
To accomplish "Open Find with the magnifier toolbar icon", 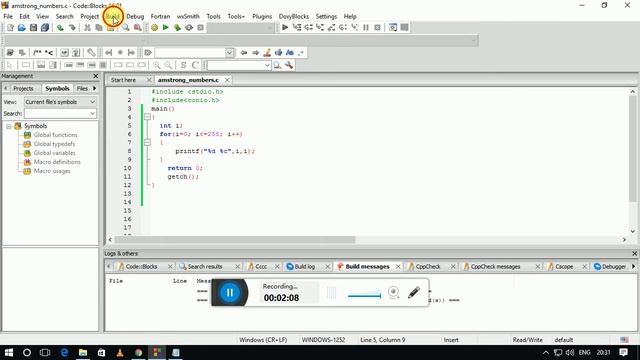I will [126, 27].
